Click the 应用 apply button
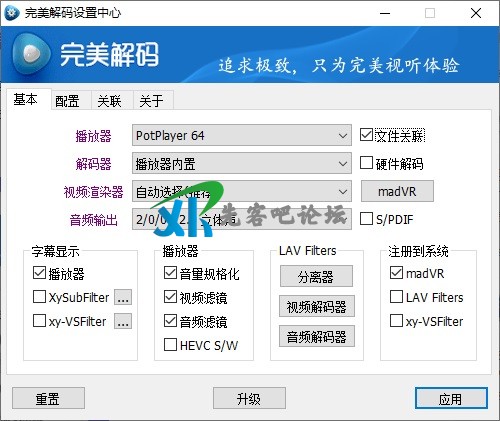 pyautogui.click(x=451, y=398)
